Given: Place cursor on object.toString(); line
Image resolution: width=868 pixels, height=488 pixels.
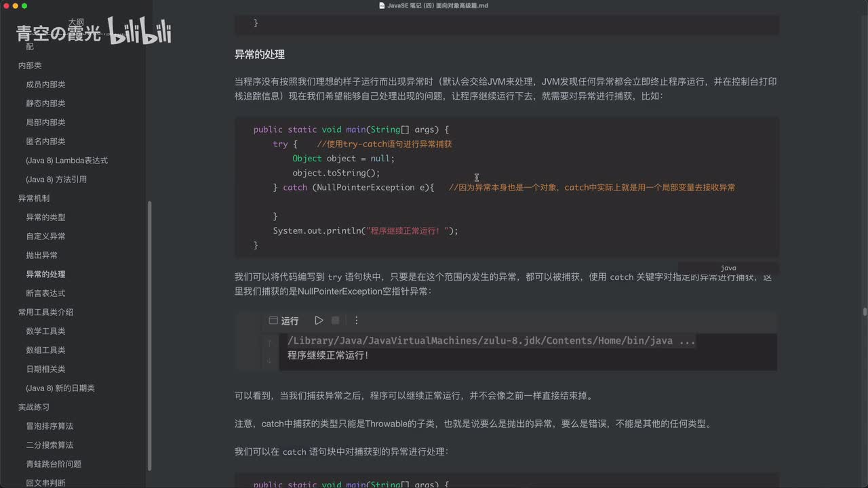Looking at the screenshot, I should [336, 173].
